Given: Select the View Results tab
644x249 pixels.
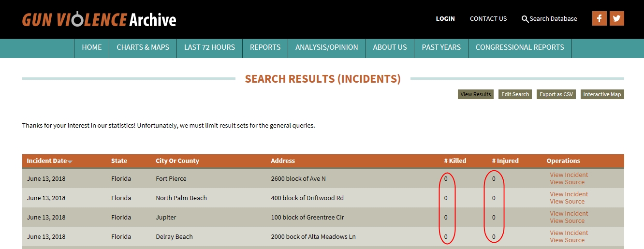Looking at the screenshot, I should 476,94.
